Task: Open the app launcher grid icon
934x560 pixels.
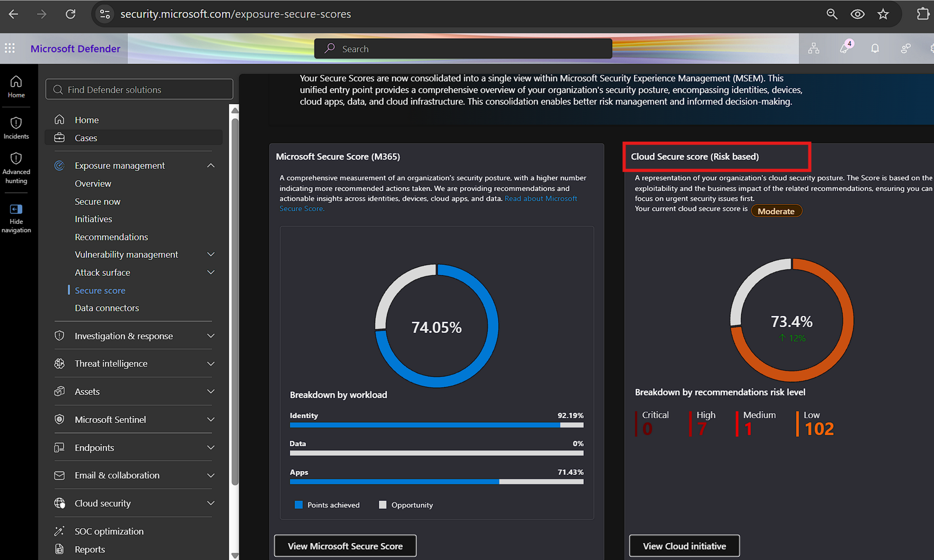Action: pos(10,48)
